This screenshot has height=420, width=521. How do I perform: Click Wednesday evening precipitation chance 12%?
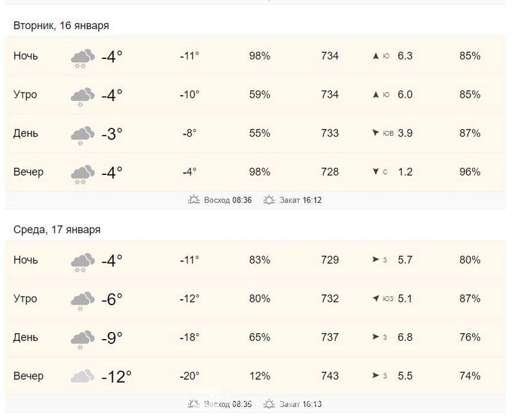tap(259, 376)
